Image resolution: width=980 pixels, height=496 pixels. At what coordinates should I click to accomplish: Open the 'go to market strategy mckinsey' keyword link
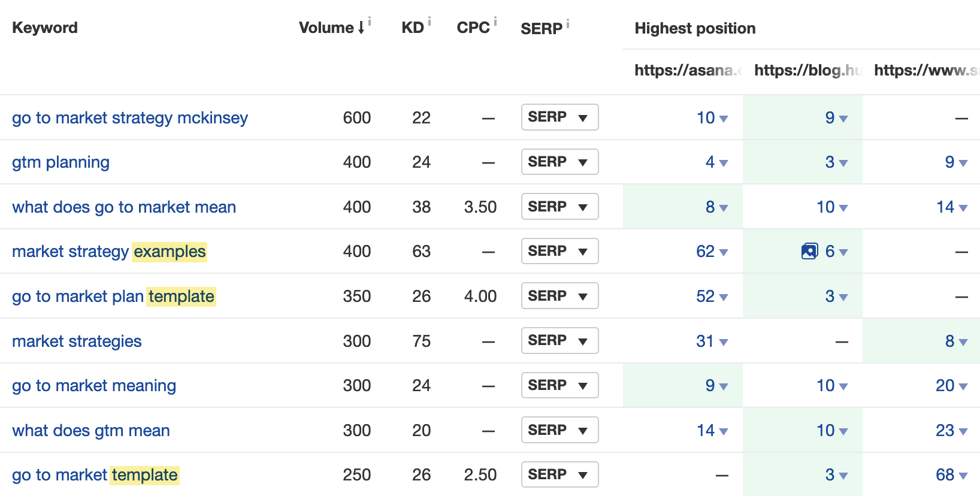click(x=130, y=118)
